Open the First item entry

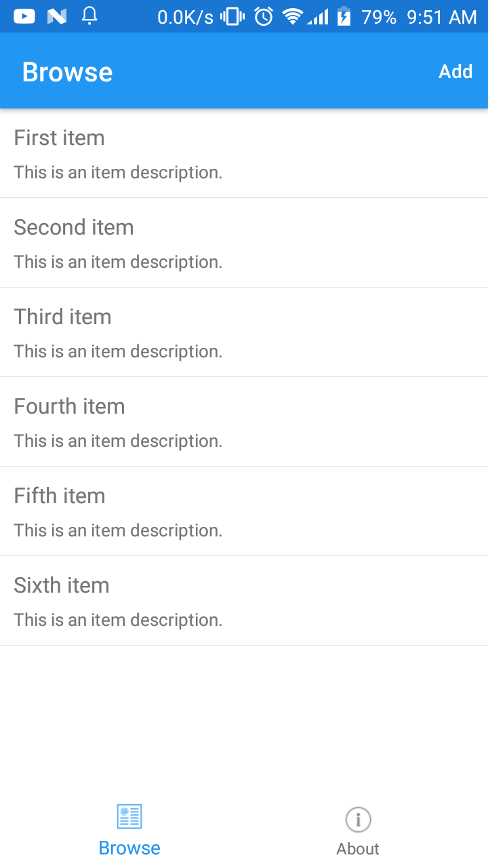point(244,154)
